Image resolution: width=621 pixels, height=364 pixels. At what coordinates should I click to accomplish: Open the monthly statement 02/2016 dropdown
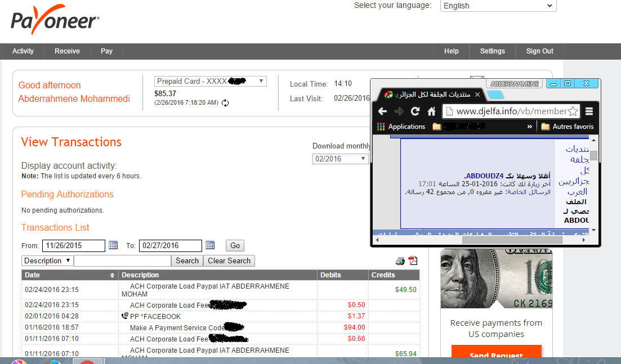tap(340, 159)
